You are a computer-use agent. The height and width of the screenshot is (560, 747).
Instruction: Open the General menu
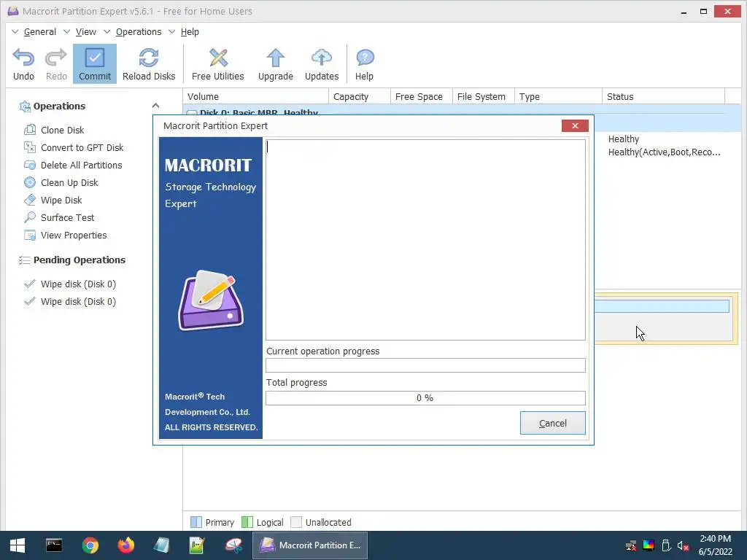(x=39, y=32)
